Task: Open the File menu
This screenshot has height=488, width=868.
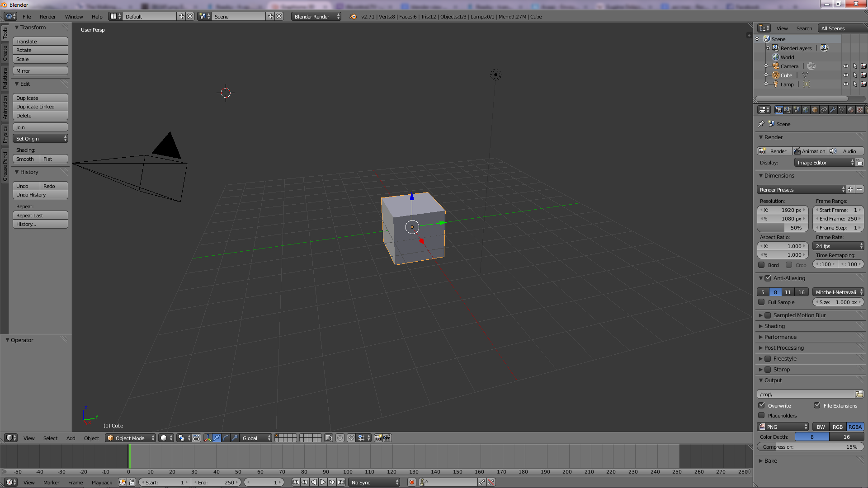Action: (x=26, y=17)
